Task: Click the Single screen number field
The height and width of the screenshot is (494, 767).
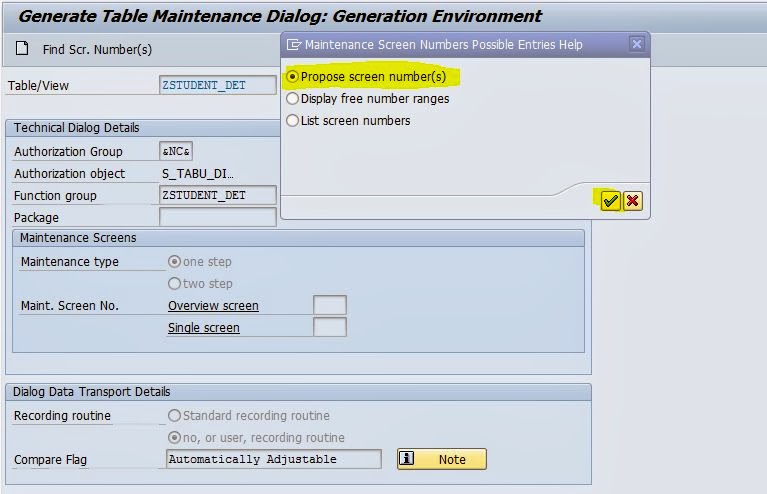Action: 330,328
